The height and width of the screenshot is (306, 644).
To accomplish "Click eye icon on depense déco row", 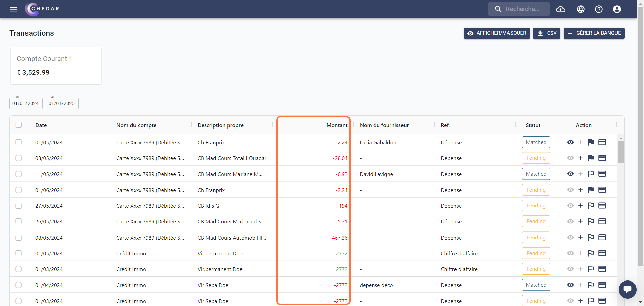I will pyautogui.click(x=570, y=285).
